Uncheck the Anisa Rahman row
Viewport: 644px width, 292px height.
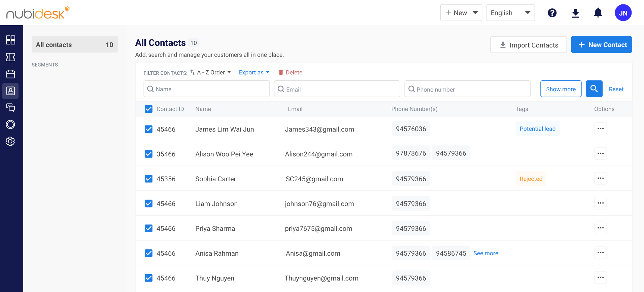148,253
